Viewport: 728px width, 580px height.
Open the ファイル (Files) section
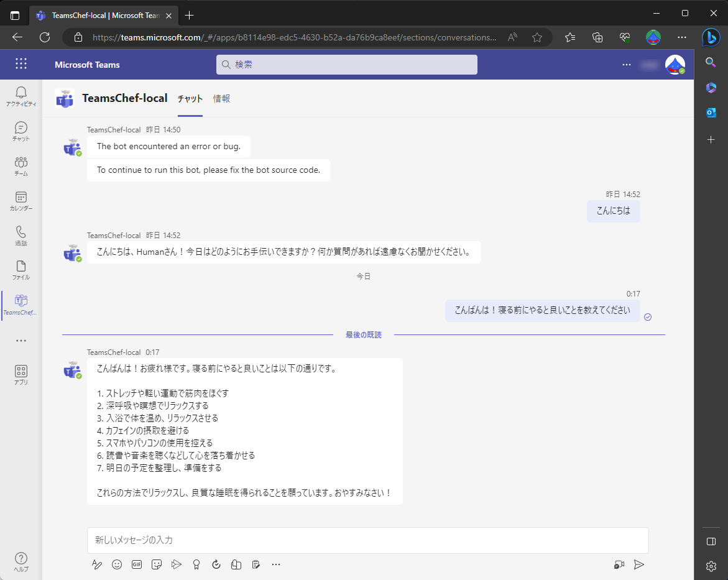21,270
